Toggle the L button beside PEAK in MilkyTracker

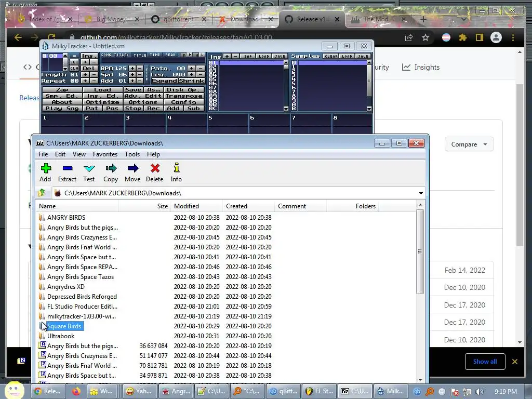(x=202, y=55)
